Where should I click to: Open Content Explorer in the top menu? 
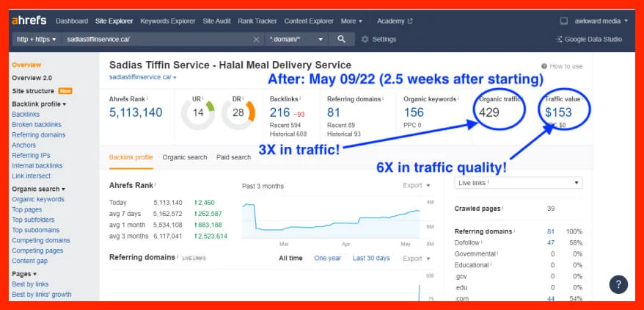point(309,21)
